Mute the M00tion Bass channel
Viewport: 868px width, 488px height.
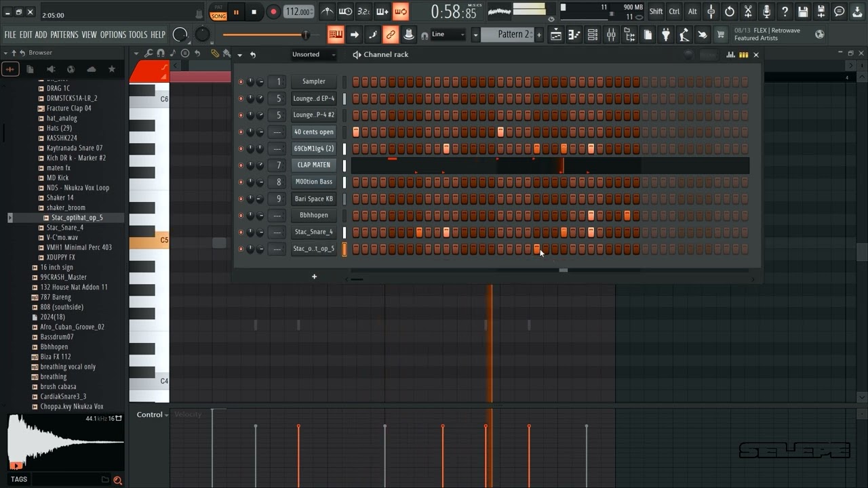pos(240,182)
